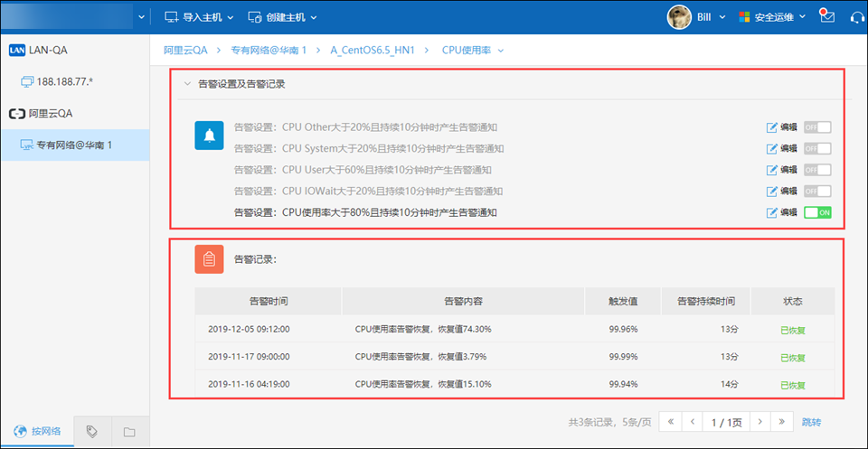Turn on the CPU User alarm
The height and width of the screenshot is (449, 868).
(817, 170)
